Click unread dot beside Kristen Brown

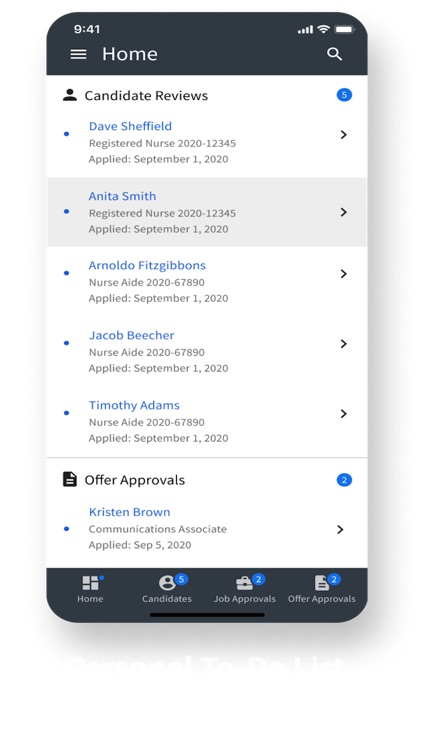[x=67, y=529]
